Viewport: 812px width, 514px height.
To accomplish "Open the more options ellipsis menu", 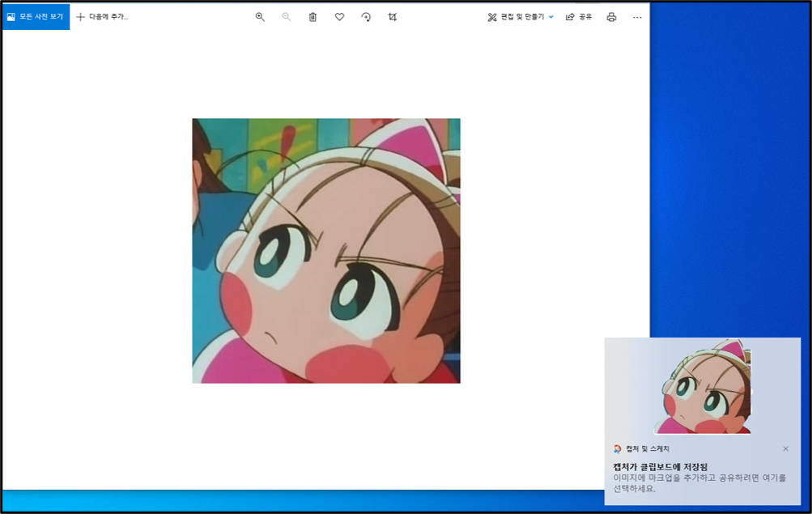I will click(637, 17).
